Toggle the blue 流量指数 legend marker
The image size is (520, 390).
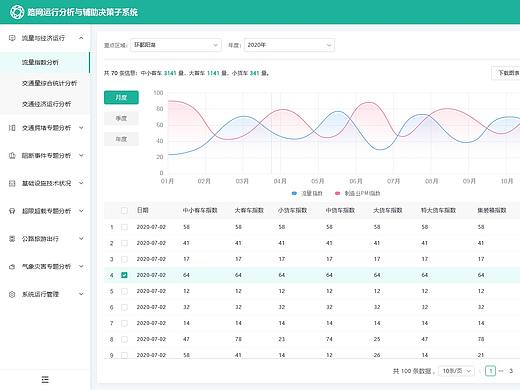coord(294,193)
